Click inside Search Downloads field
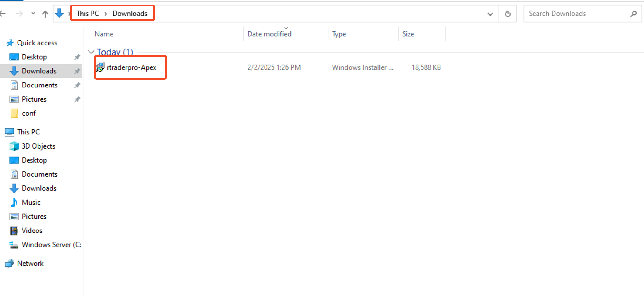Viewport: 644px width, 297px height. 575,14
